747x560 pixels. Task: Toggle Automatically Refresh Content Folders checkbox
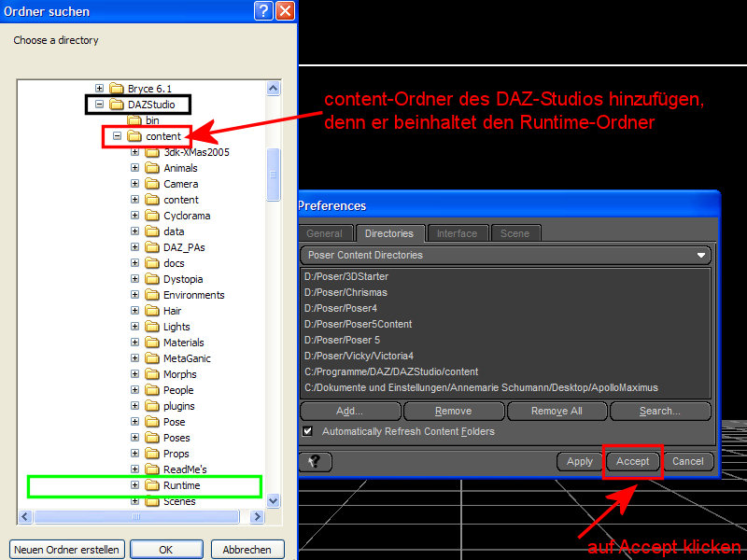tap(308, 431)
